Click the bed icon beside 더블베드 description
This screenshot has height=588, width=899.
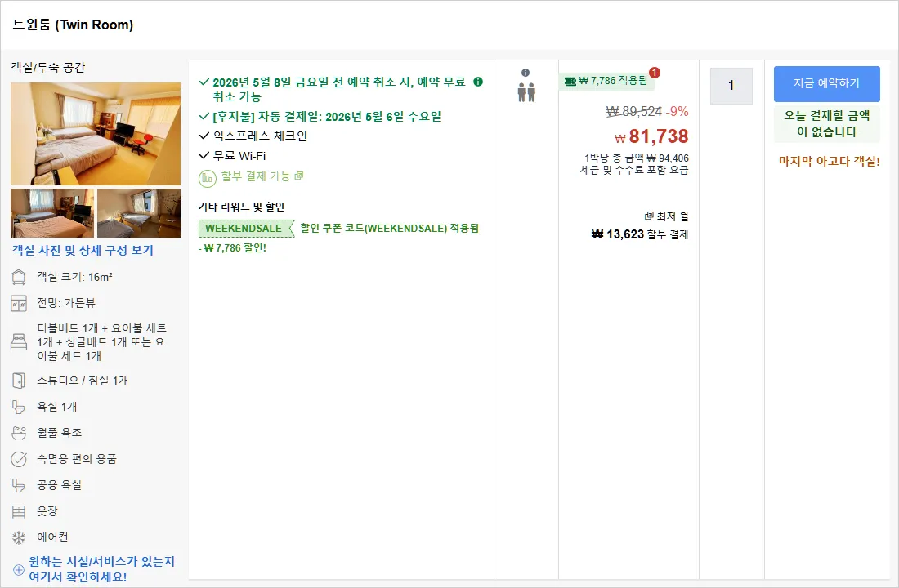(x=19, y=342)
